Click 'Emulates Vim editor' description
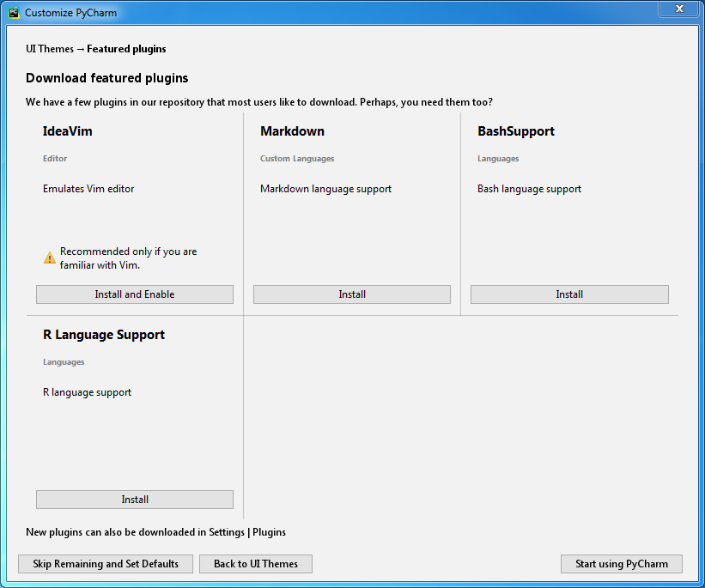 pyautogui.click(x=88, y=189)
